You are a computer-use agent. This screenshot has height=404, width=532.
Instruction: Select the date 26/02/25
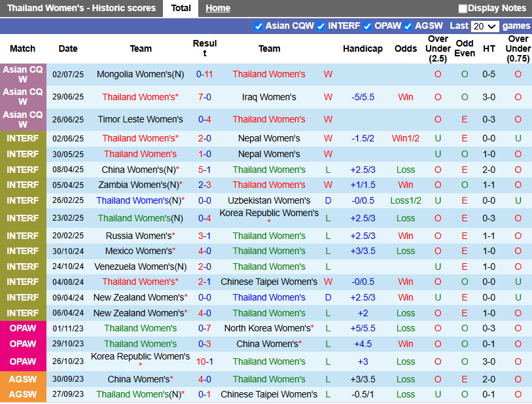(68, 200)
